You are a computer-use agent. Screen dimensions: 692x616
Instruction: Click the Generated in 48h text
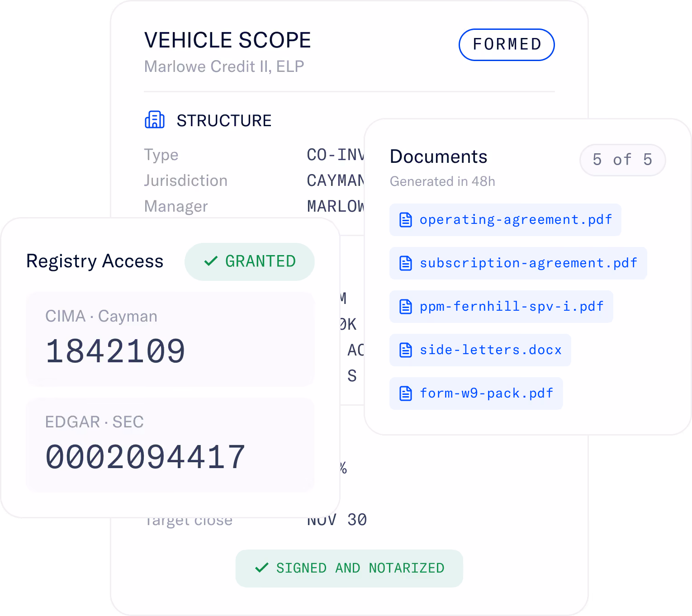pyautogui.click(x=442, y=181)
